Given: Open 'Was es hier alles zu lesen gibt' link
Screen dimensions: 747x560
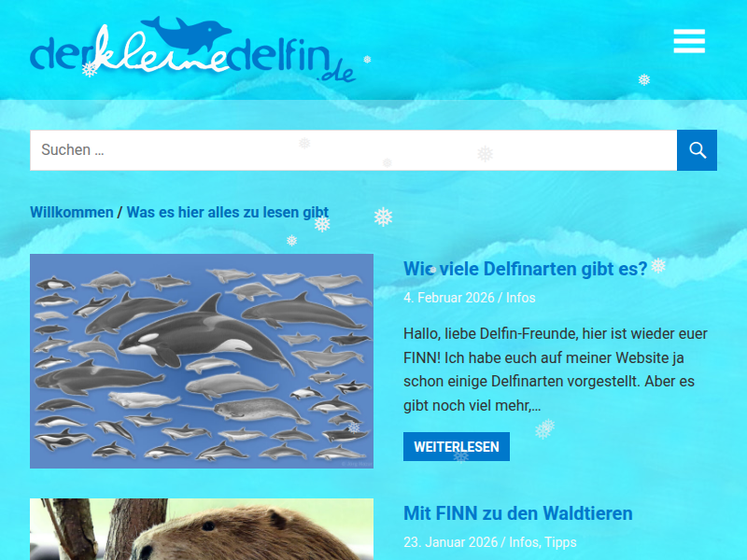Looking at the screenshot, I should (x=228, y=213).
